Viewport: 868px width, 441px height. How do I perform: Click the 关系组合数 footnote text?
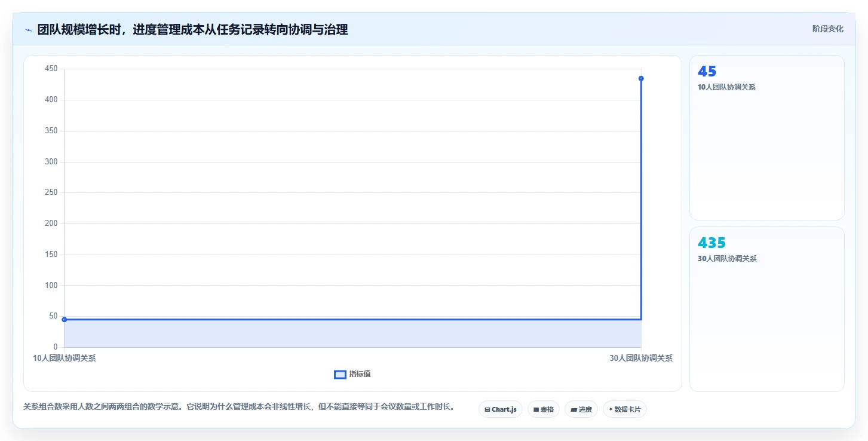point(238,407)
